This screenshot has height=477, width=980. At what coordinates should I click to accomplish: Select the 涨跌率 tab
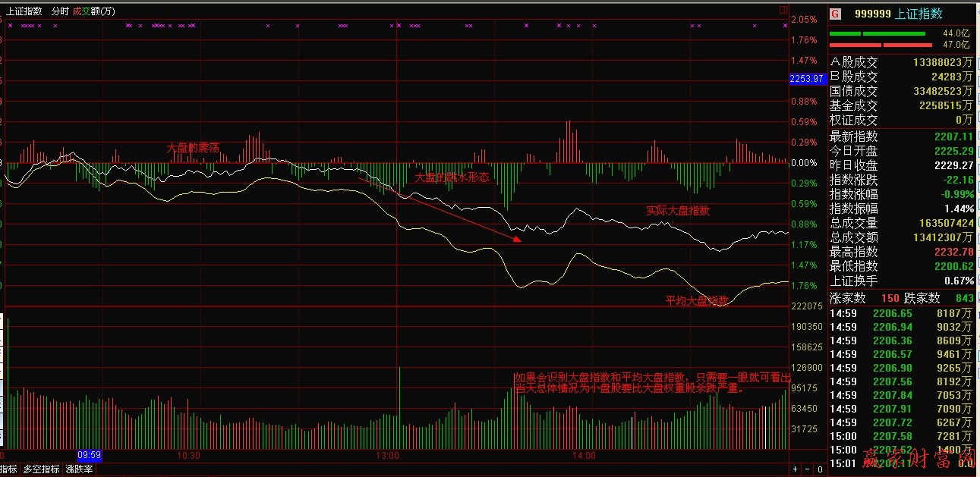(x=79, y=469)
